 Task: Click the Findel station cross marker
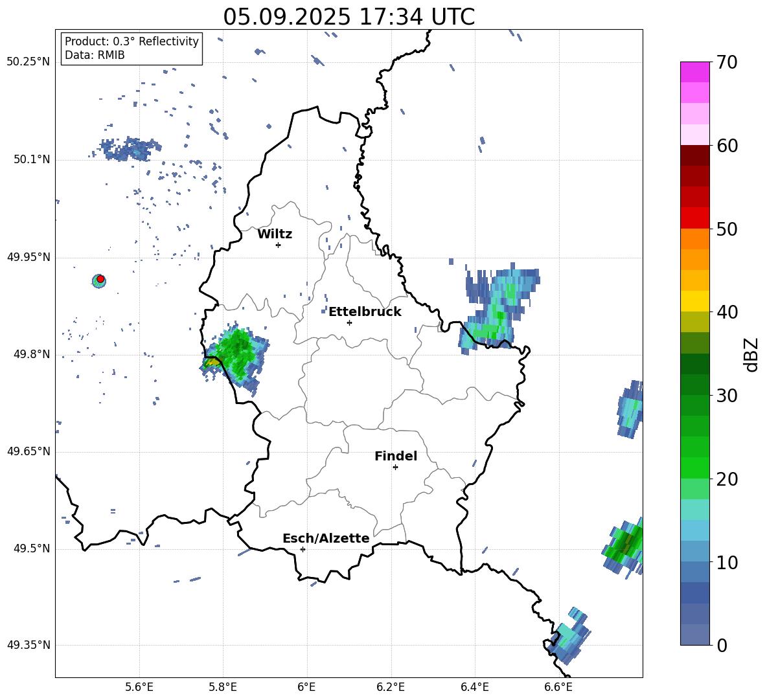[x=395, y=468]
